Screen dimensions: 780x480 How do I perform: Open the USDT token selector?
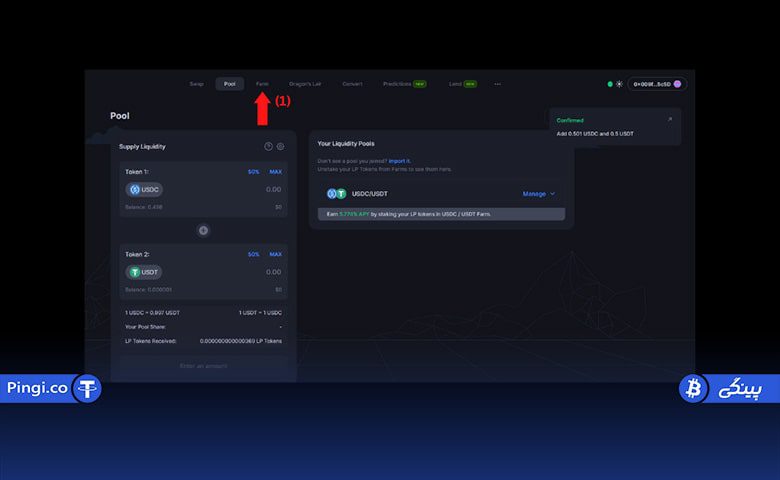[x=144, y=272]
